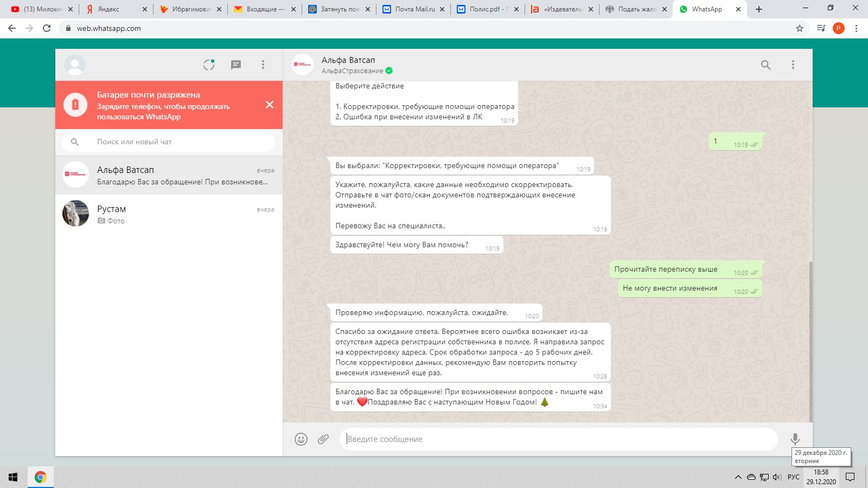Open the volume control in tray
The height and width of the screenshot is (488, 868).
tap(777, 477)
